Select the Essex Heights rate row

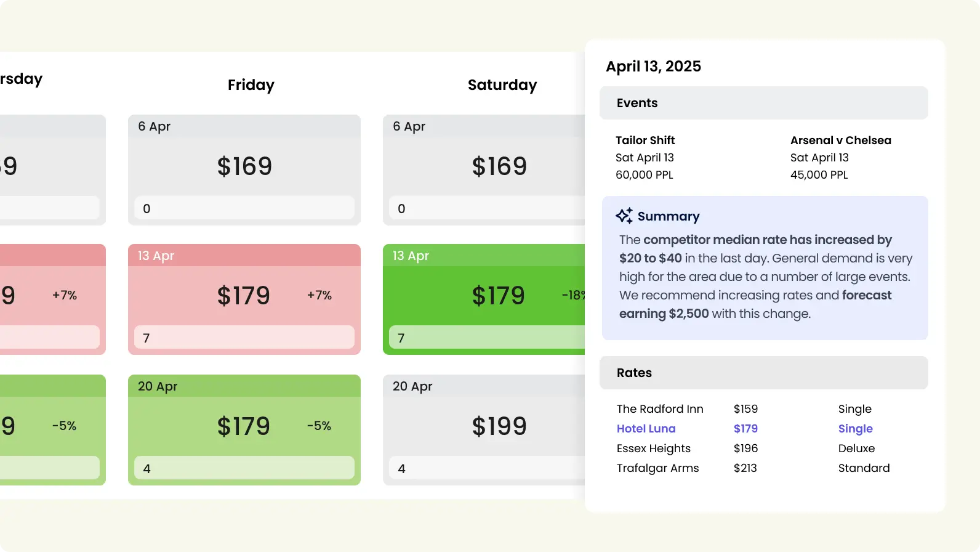pyautogui.click(x=654, y=448)
